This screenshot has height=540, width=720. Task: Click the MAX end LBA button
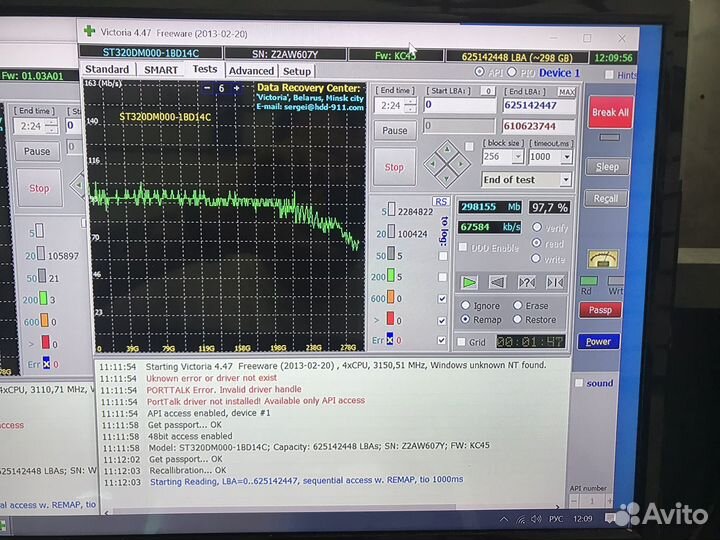(566, 92)
